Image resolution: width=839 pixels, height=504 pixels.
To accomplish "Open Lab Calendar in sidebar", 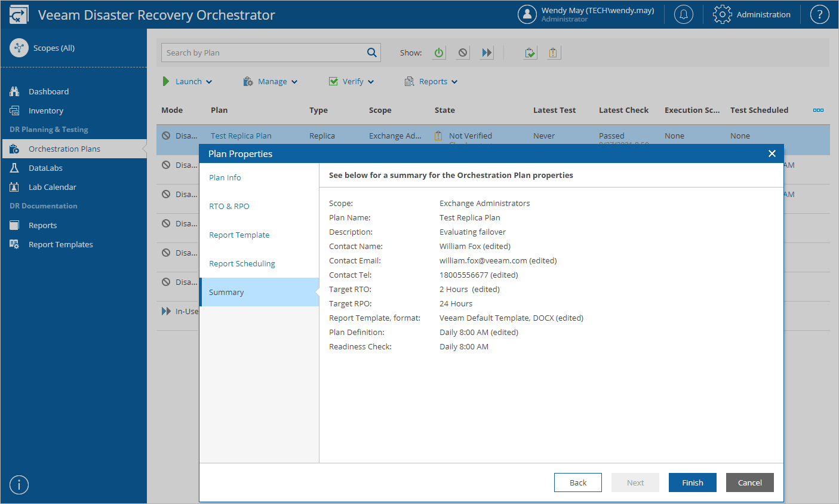I will tap(52, 187).
